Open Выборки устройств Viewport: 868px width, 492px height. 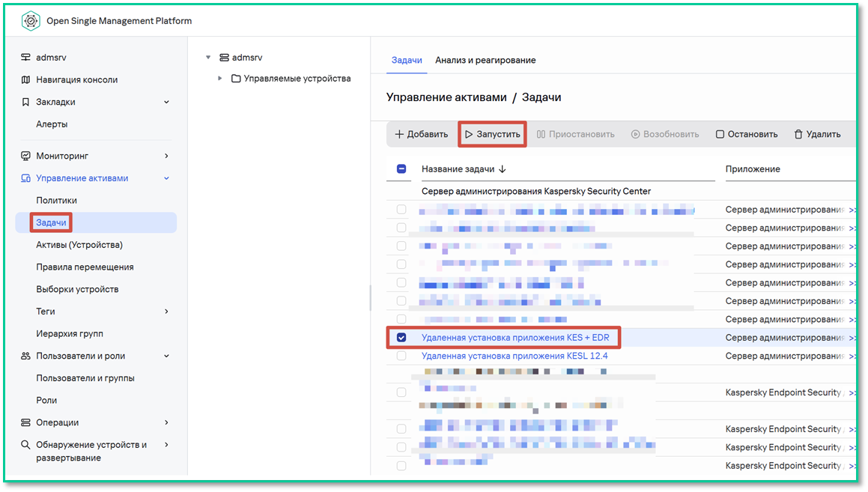click(77, 290)
